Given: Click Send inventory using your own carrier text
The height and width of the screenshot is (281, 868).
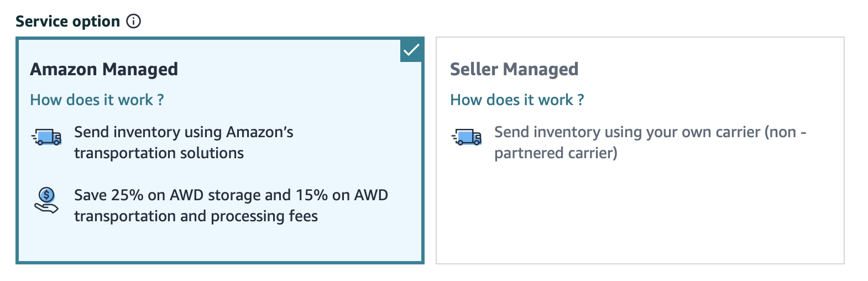Looking at the screenshot, I should (650, 142).
